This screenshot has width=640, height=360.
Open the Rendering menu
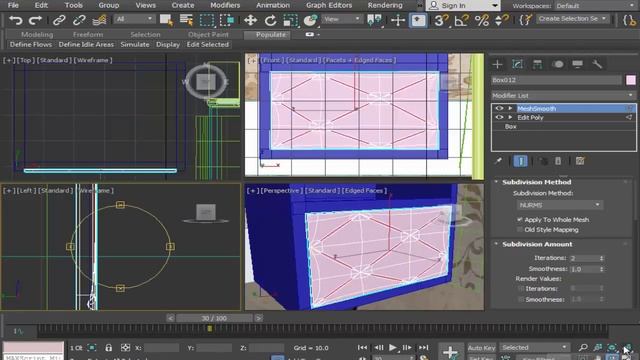385,5
